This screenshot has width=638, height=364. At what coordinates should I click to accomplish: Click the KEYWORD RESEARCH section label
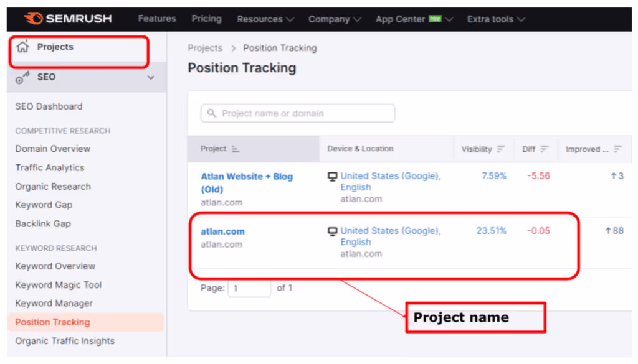(x=56, y=248)
